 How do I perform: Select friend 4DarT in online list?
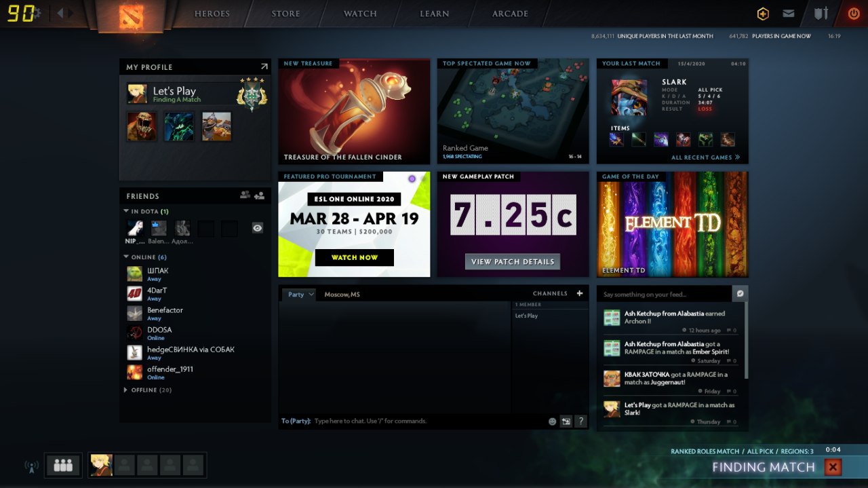click(x=195, y=293)
